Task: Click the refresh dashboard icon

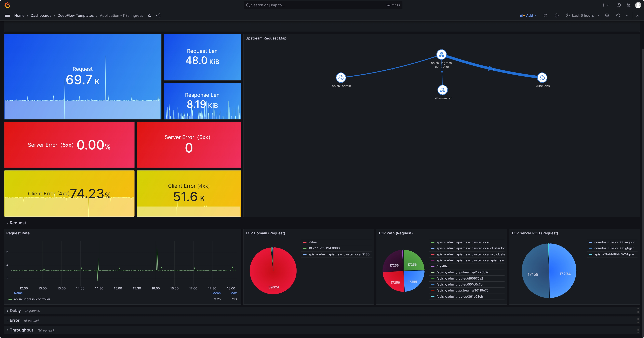Action: pos(618,16)
